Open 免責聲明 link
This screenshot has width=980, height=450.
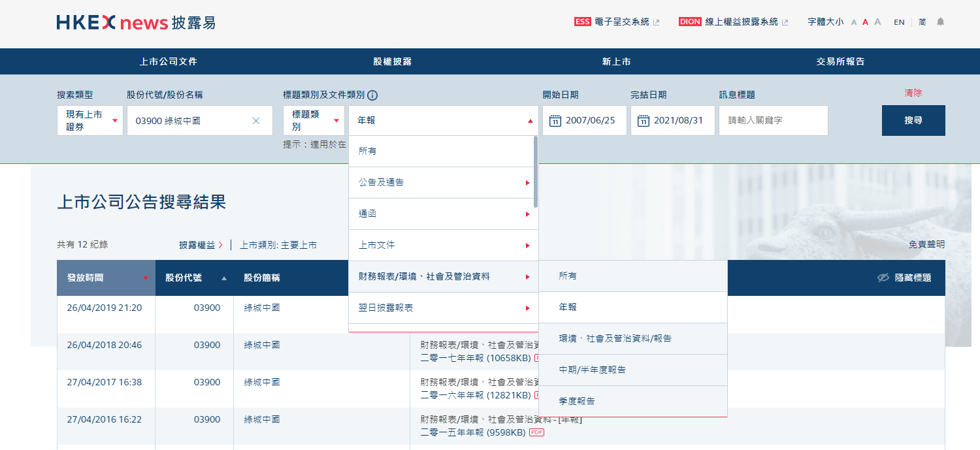point(926,244)
